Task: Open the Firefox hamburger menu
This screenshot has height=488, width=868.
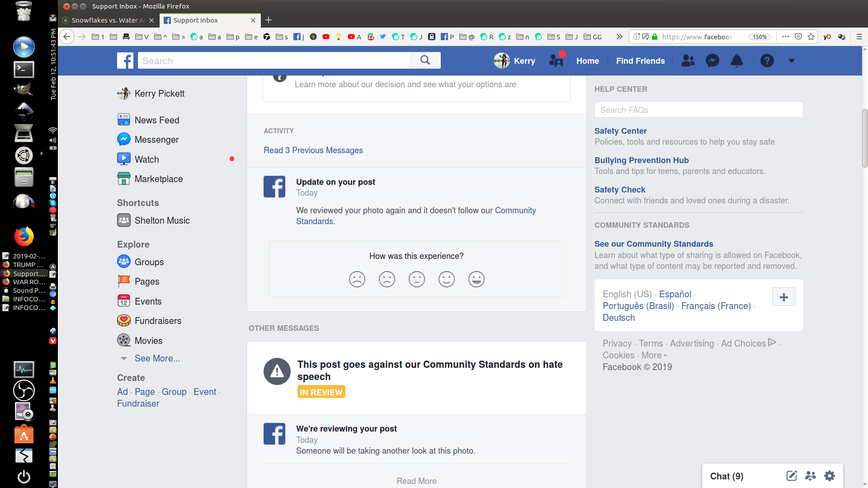Action: pyautogui.click(x=859, y=37)
